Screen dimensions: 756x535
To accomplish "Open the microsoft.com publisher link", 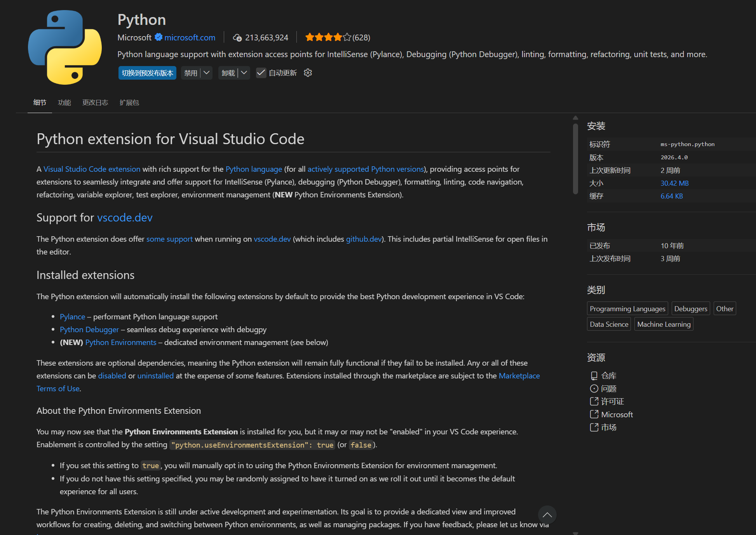I will [190, 38].
